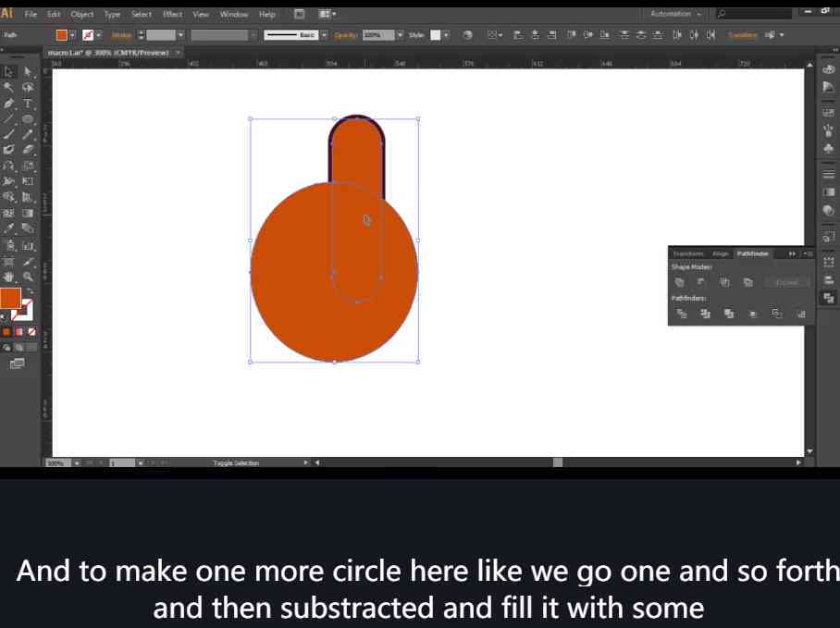Select the Pen tool
The height and width of the screenshot is (628, 840).
tap(8, 104)
